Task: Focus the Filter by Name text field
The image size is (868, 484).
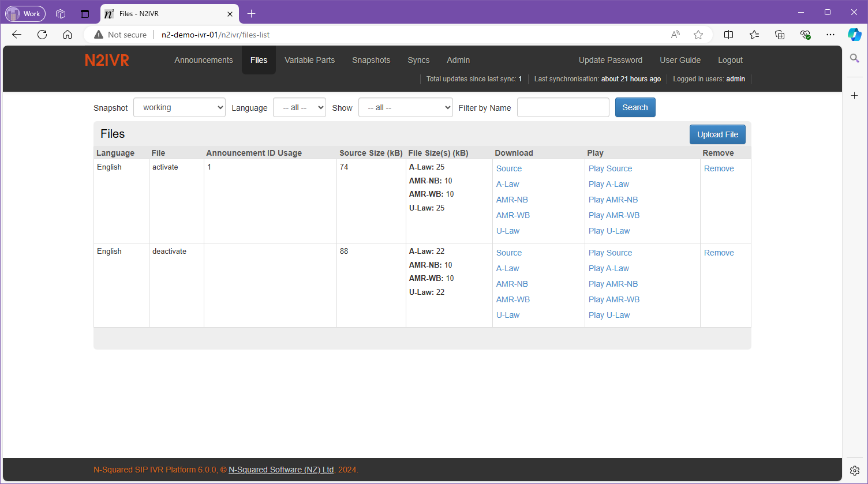Action: (563, 107)
